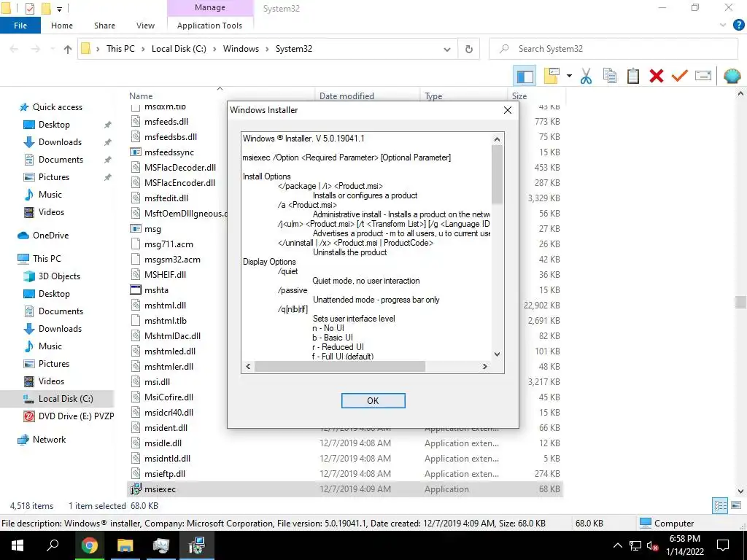The height and width of the screenshot is (560, 747).
Task: Open the Help question mark icon
Action: (739, 26)
